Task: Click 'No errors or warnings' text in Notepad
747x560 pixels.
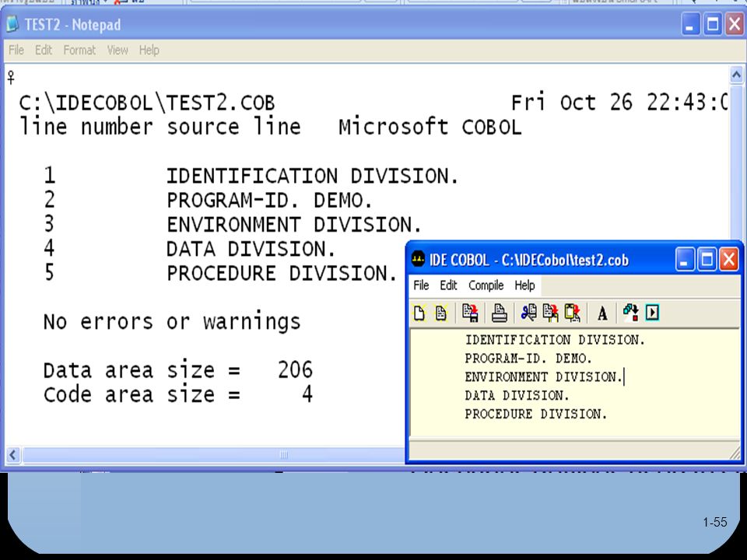Action: [172, 322]
